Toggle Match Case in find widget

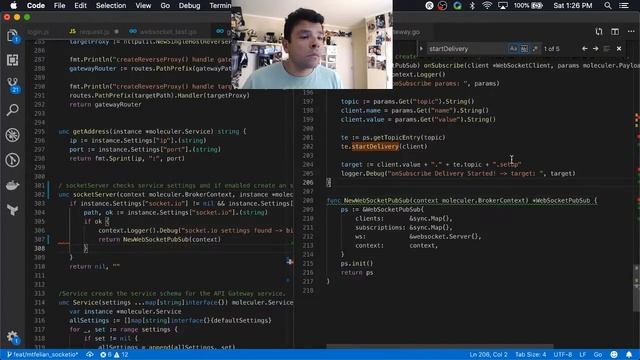[x=513, y=49]
